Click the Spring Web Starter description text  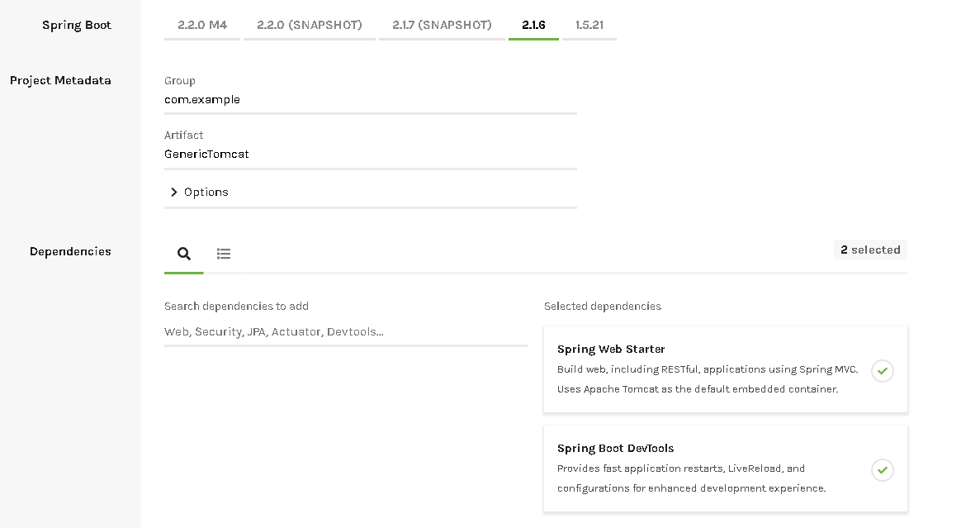pyautogui.click(x=707, y=379)
